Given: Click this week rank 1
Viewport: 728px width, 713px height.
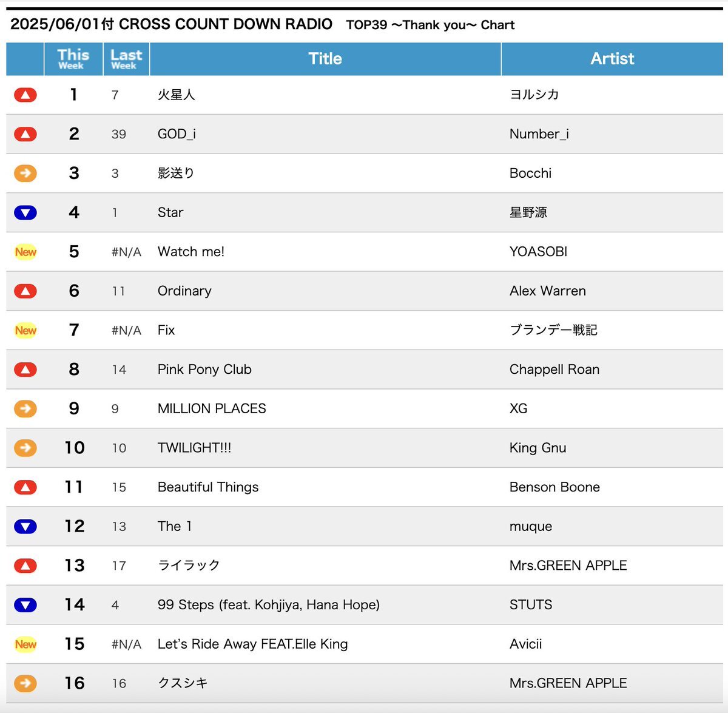Looking at the screenshot, I should click(73, 95).
